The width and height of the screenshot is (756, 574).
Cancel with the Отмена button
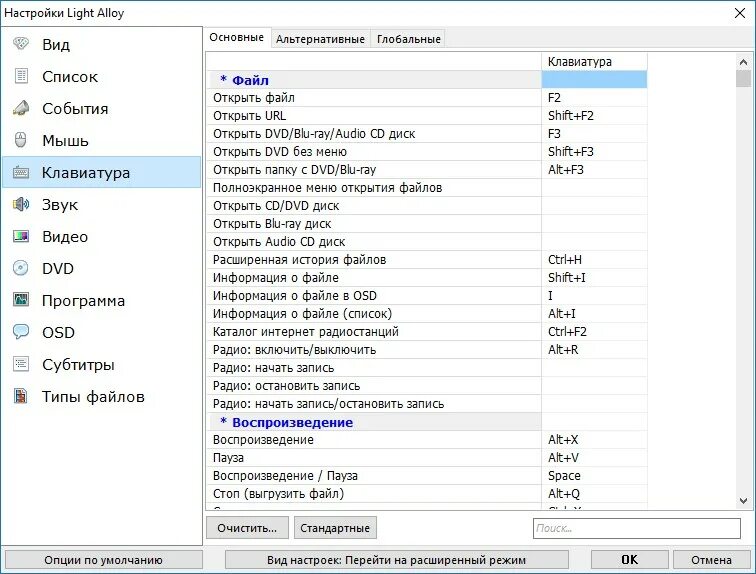(x=711, y=560)
